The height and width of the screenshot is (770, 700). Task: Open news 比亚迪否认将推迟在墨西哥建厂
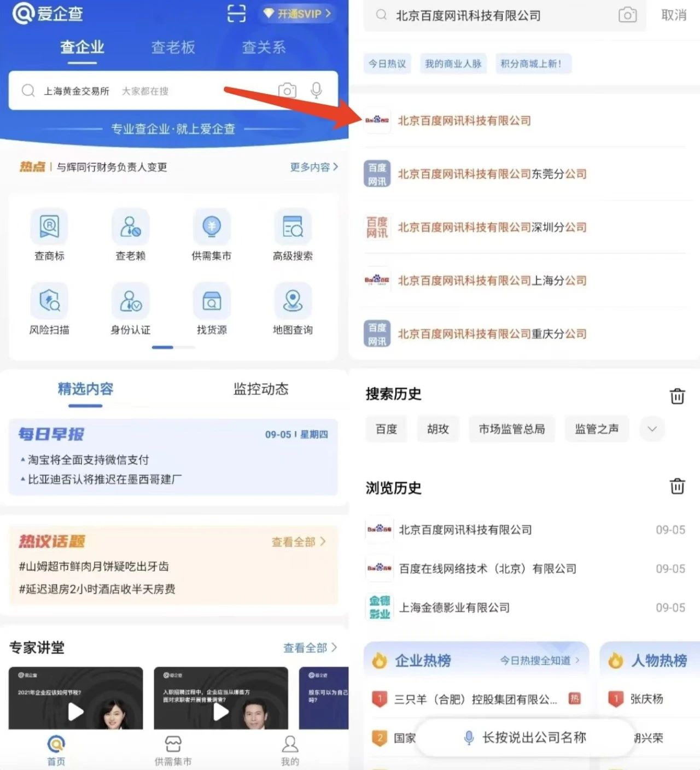(104, 479)
